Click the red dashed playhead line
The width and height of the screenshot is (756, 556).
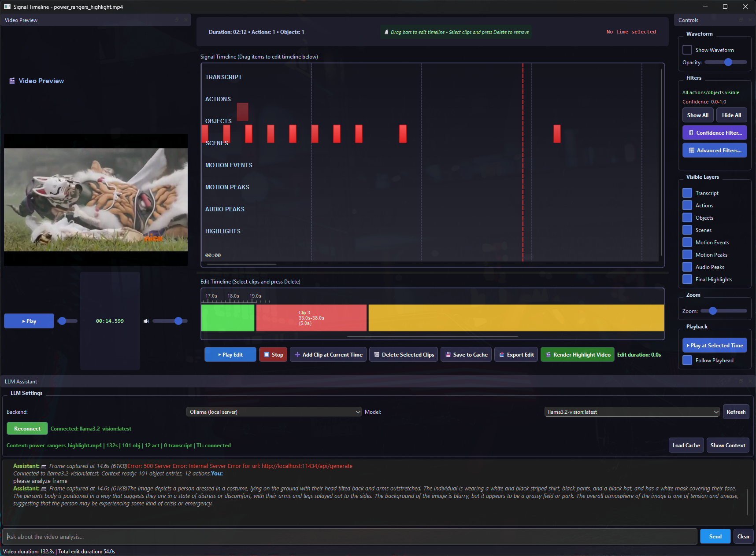523,162
